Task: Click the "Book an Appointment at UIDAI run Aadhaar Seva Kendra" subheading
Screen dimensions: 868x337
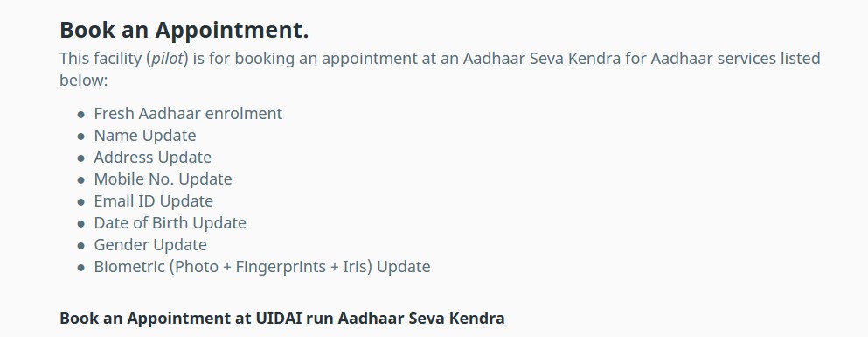Action: point(282,319)
